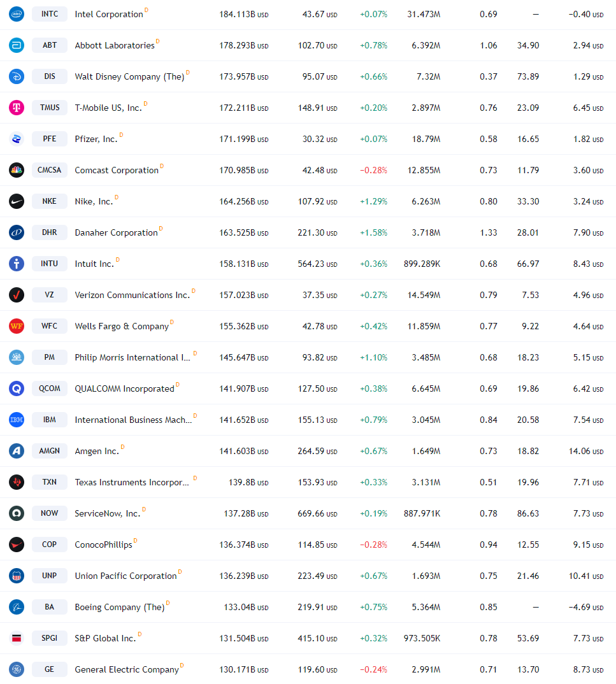Image resolution: width=616 pixels, height=684 pixels.
Task: Click the Danaher Corporation logo icon
Action: click(x=17, y=232)
